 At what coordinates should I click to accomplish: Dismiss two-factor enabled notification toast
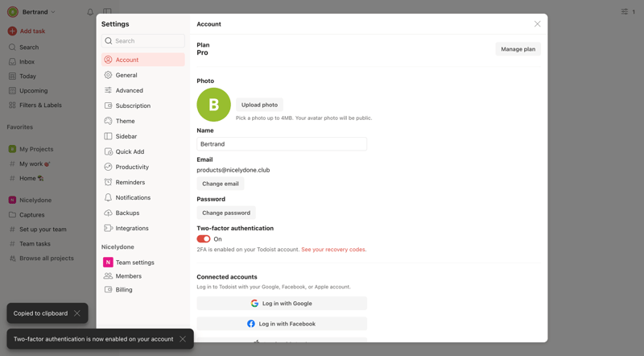pos(183,339)
